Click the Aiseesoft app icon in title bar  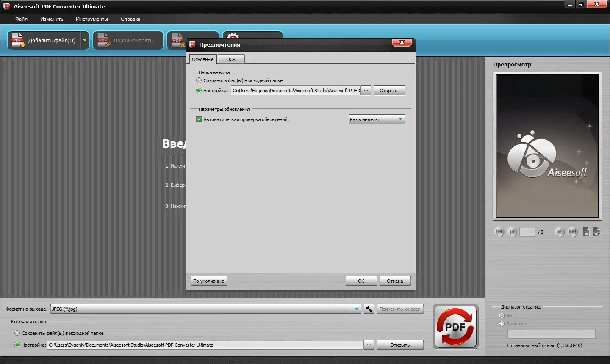coord(6,6)
